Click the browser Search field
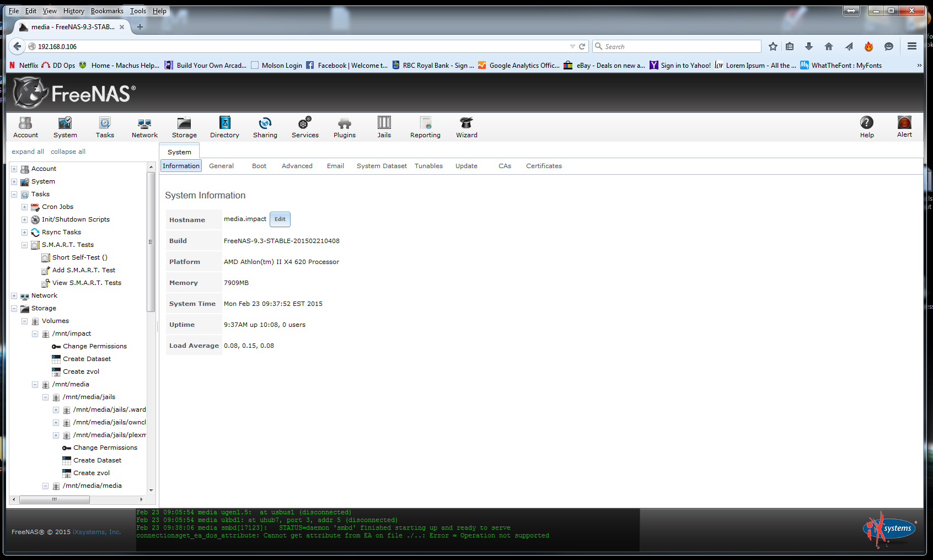The image size is (933, 560). point(677,47)
